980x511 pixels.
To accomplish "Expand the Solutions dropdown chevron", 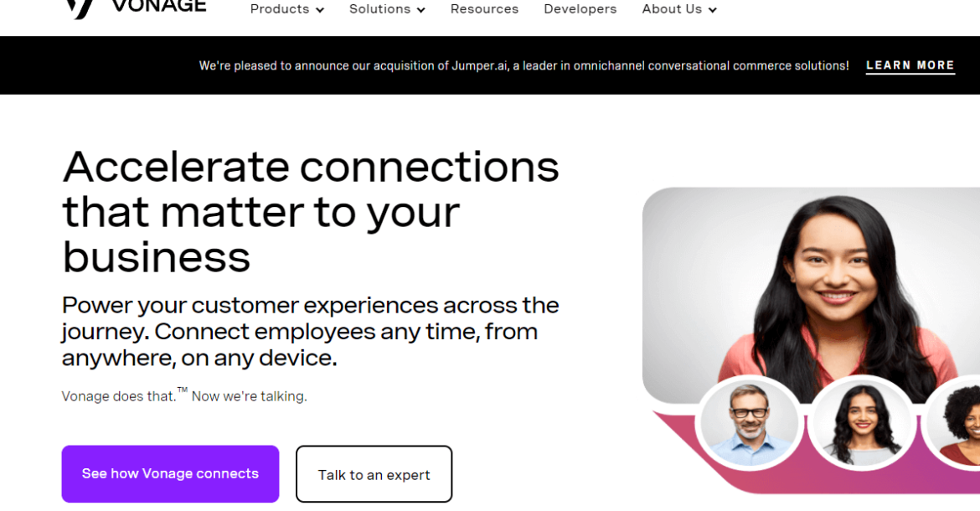I will (421, 10).
